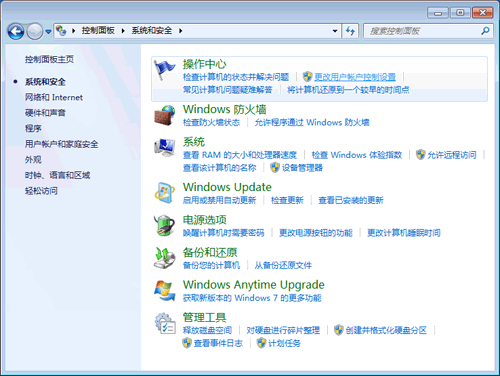500x376 pixels.
Task: Click the Windows Update icon
Action: [164, 193]
